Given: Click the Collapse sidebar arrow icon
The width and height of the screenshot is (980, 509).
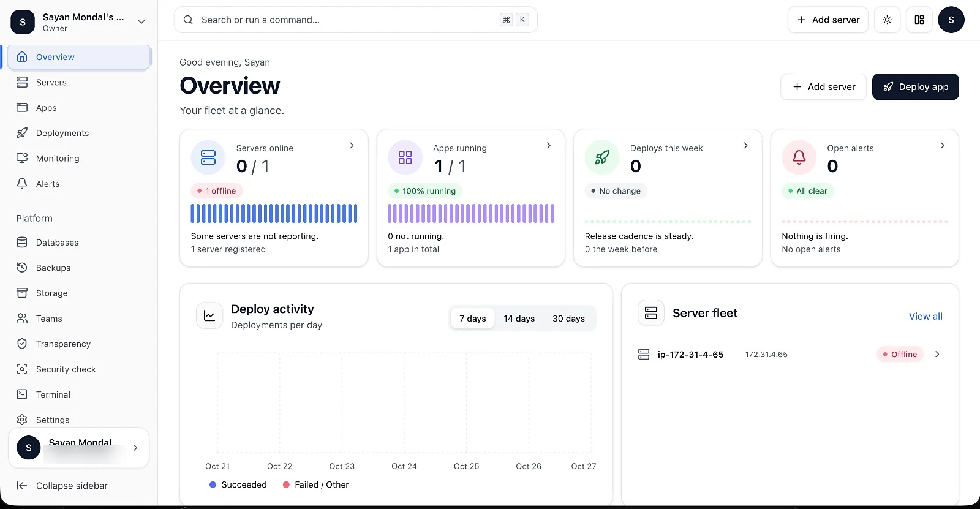Looking at the screenshot, I should click(22, 486).
